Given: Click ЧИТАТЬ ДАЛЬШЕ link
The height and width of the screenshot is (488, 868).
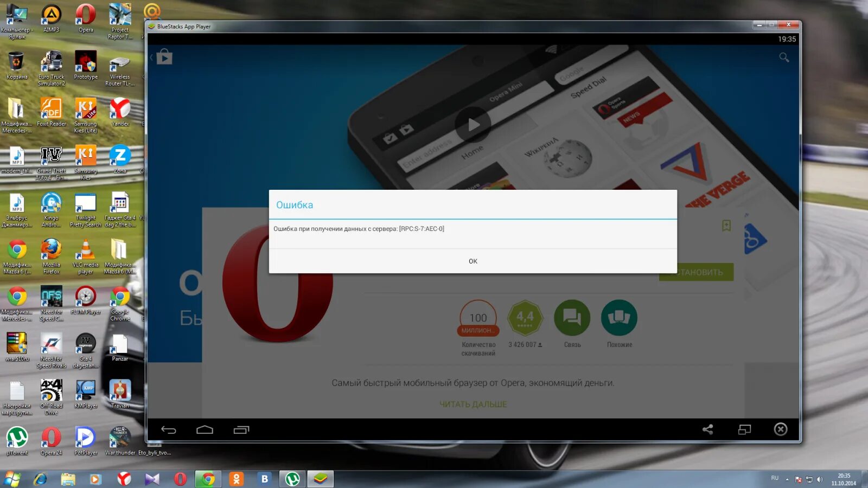Looking at the screenshot, I should (x=473, y=404).
